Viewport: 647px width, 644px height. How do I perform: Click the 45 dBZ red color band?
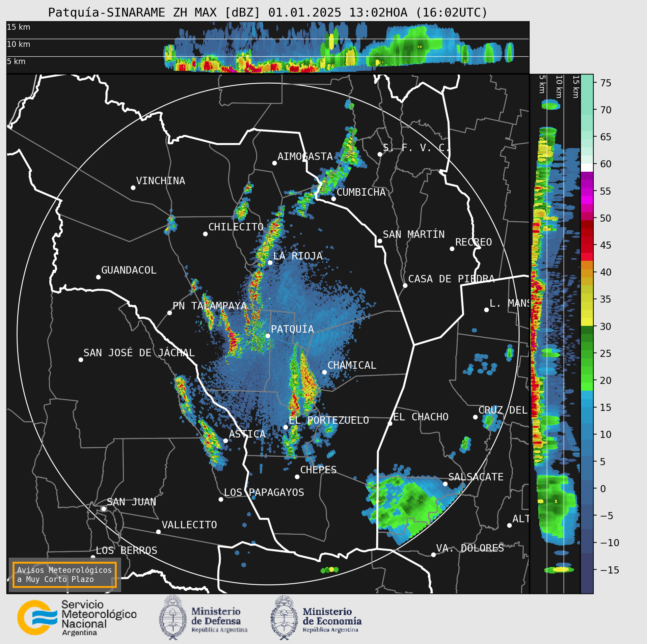tap(587, 245)
